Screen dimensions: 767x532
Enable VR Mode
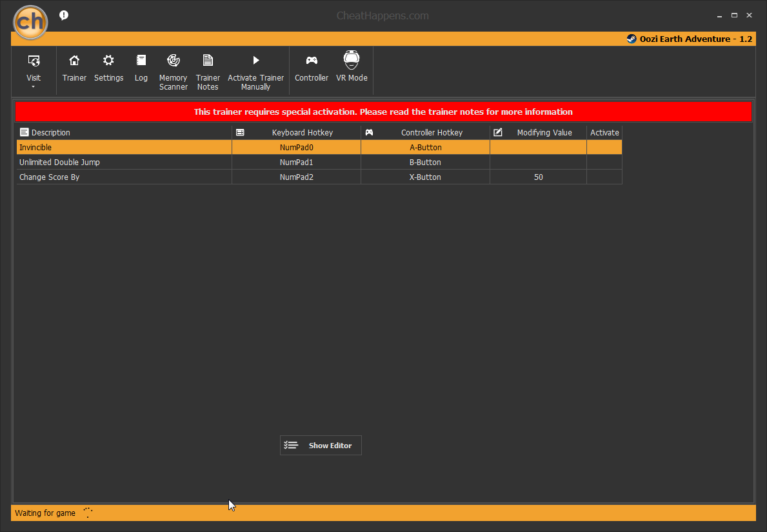coord(352,67)
